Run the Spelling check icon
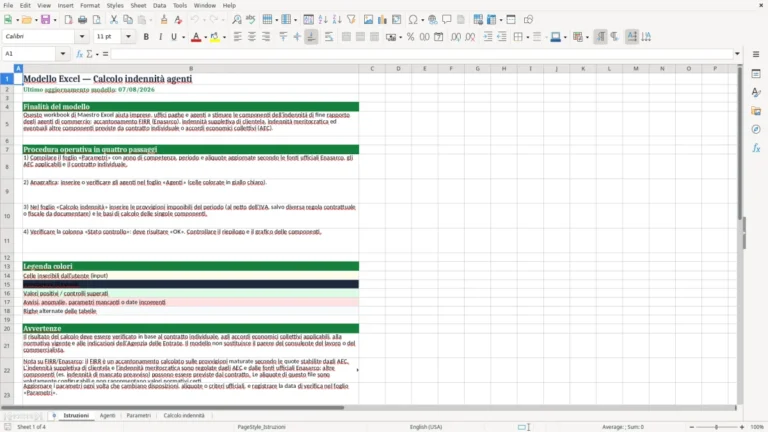768x432 pixels. (x=251, y=20)
